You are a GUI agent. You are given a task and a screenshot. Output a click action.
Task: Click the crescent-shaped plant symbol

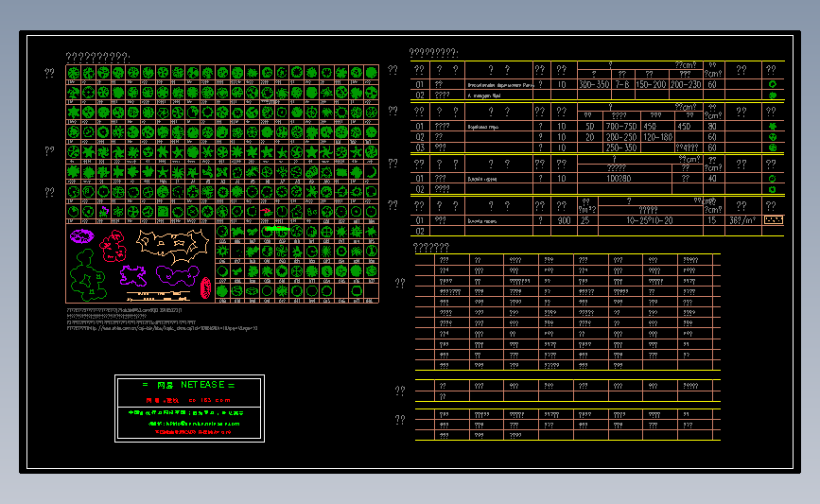[372, 171]
